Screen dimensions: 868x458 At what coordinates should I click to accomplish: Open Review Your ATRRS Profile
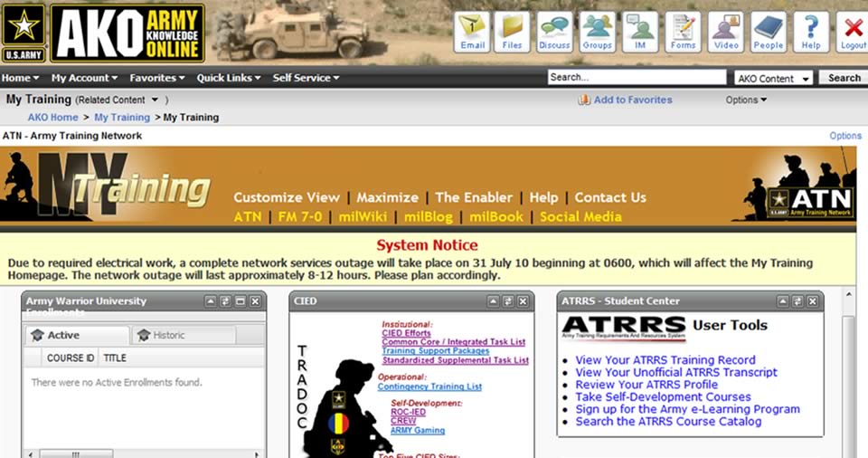[x=646, y=385]
